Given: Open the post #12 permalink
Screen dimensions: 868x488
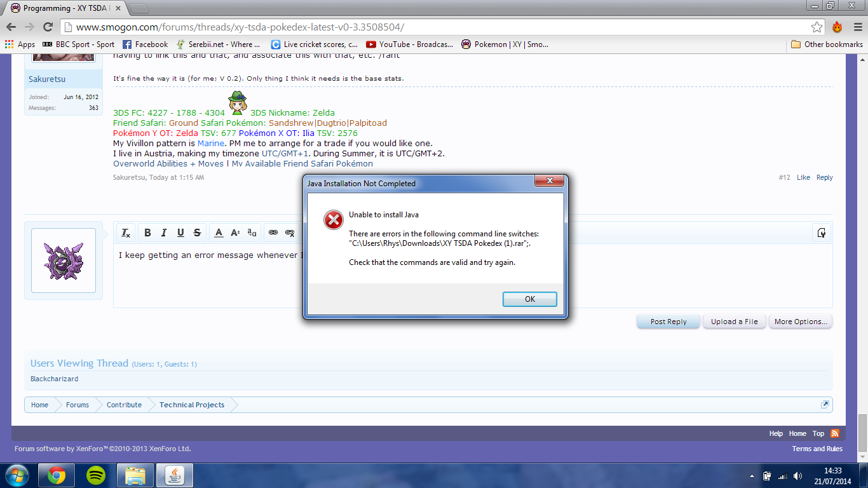Looking at the screenshot, I should tap(785, 178).
